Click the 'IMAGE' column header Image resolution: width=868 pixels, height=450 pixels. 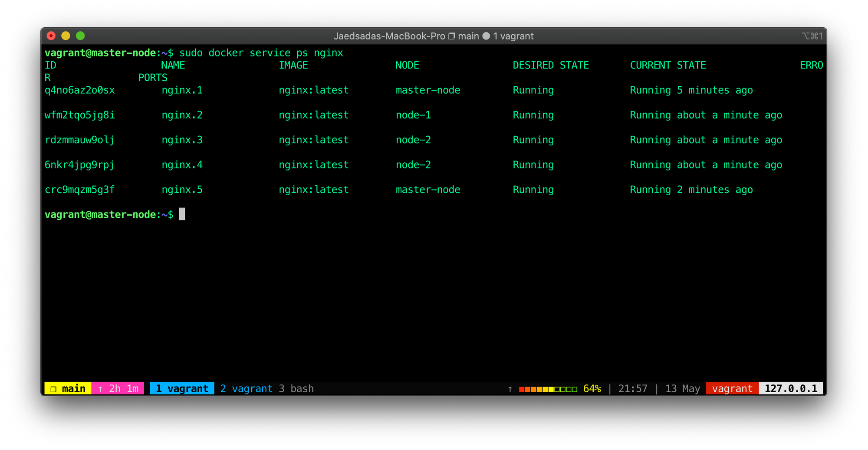[x=293, y=65]
